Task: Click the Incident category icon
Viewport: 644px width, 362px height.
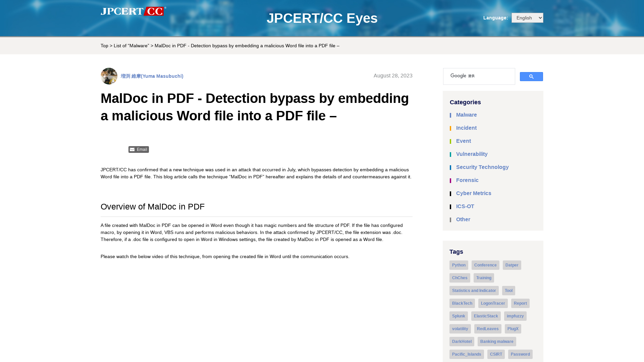Action: pos(451,128)
